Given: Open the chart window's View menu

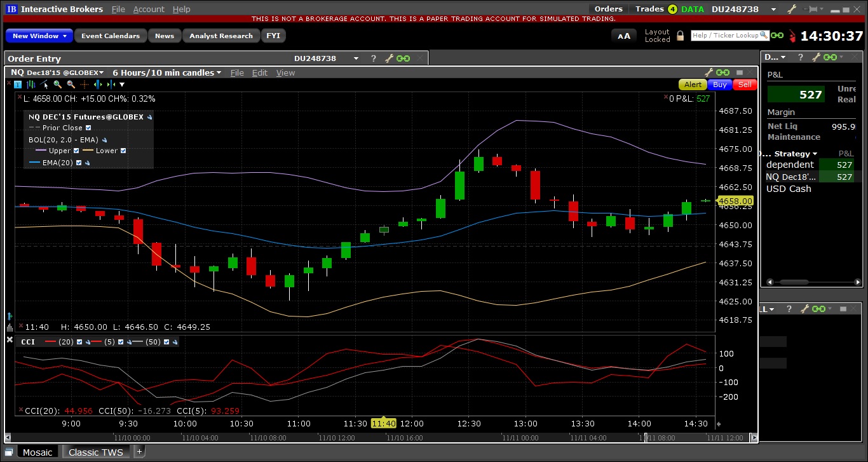Looking at the screenshot, I should 285,72.
